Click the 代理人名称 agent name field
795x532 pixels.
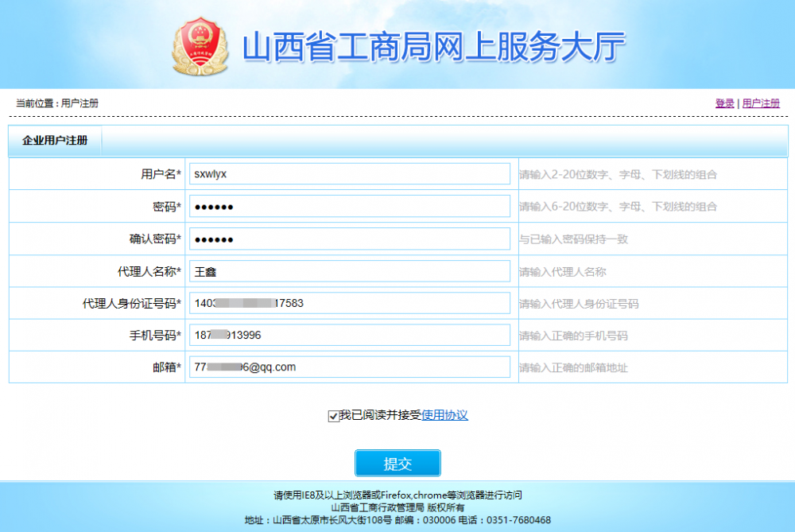pyautogui.click(x=348, y=270)
